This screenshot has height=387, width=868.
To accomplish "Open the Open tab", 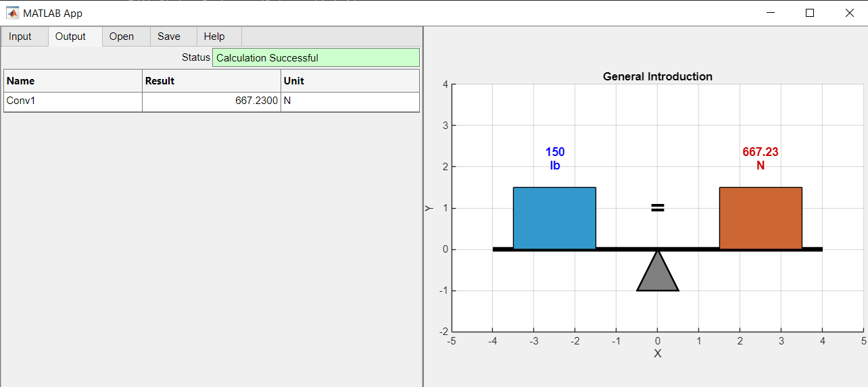I will [x=126, y=36].
